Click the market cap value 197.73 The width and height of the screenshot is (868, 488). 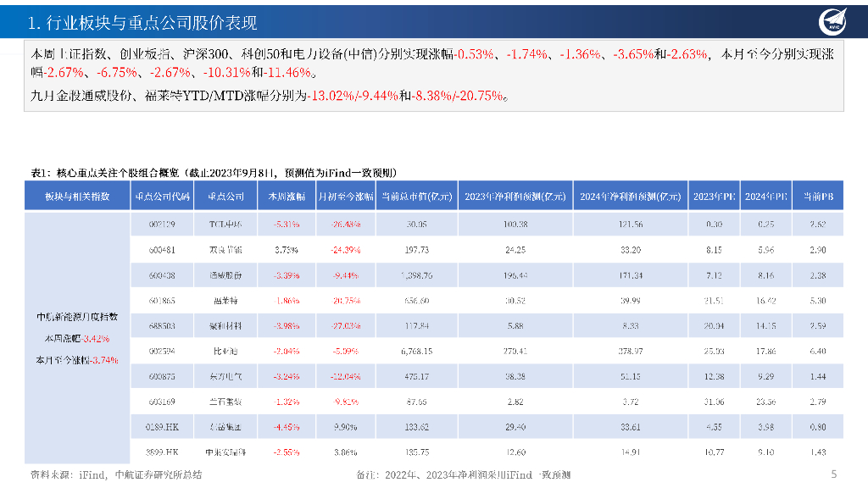pos(417,250)
